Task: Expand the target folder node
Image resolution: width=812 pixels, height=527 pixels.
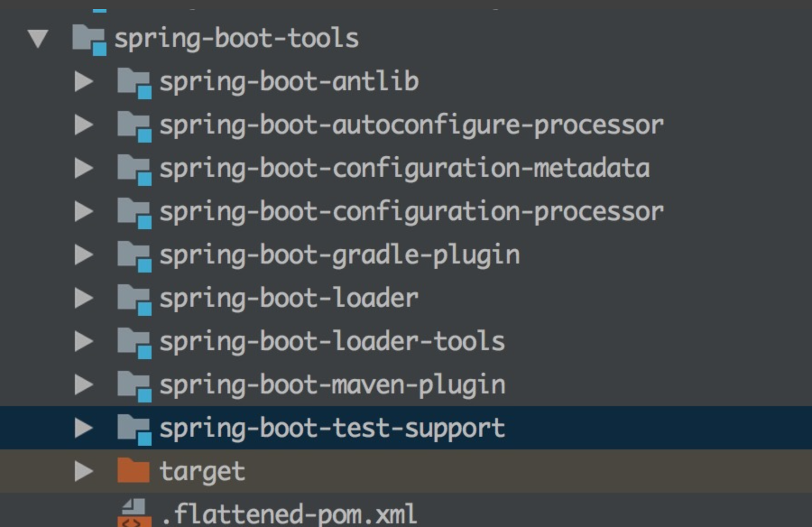Action: pos(83,471)
